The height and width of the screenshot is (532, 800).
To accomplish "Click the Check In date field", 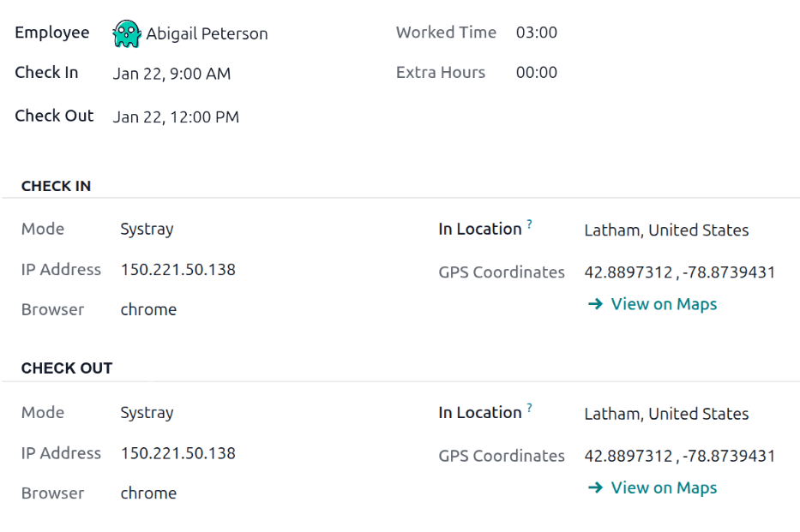I will (171, 74).
